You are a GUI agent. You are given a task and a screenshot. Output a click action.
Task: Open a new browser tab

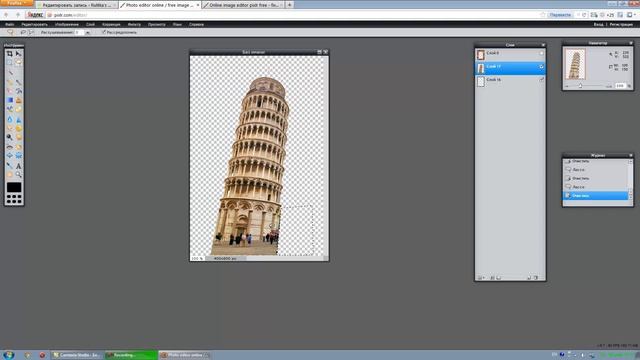tap(289, 5)
